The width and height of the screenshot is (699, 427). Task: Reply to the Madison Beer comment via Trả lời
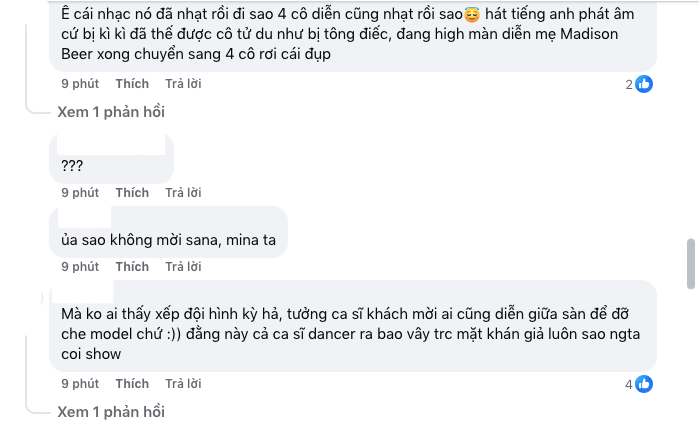click(x=183, y=84)
